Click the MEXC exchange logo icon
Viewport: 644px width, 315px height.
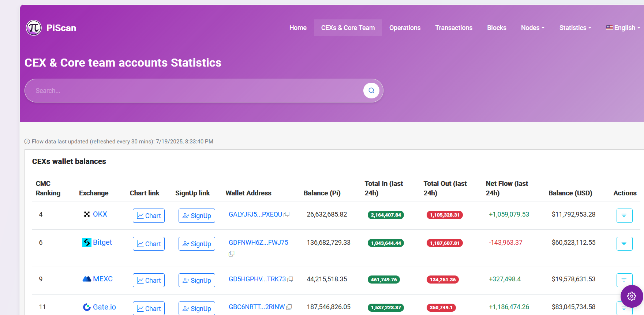coord(87,279)
